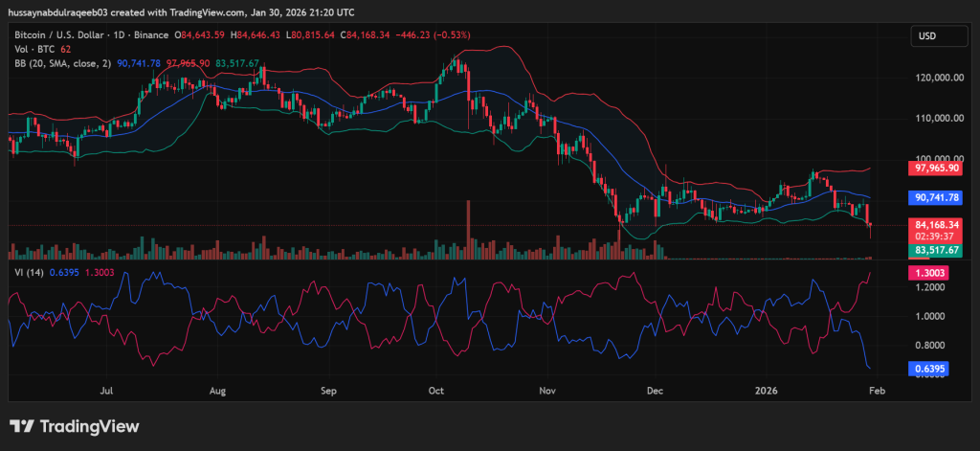Click the blue 90,741.78 basis price tag
The height and width of the screenshot is (451, 980).
click(x=936, y=197)
